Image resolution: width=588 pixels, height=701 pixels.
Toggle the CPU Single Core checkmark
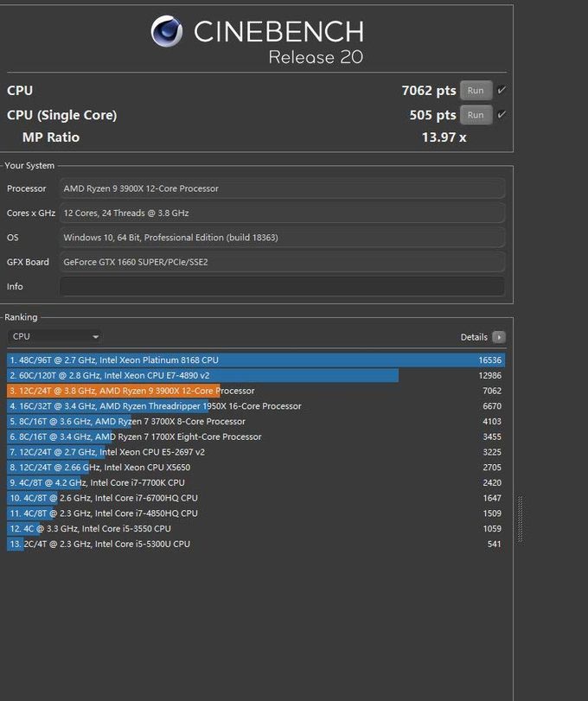502,114
